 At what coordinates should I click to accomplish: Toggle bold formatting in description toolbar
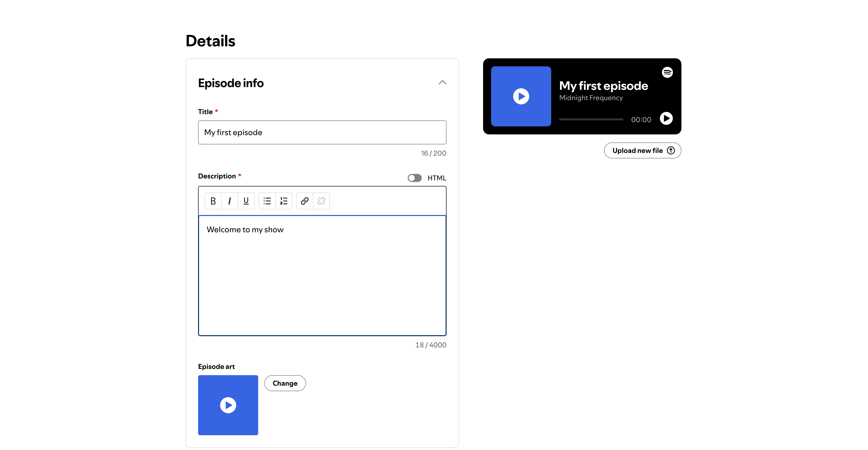[x=213, y=201]
